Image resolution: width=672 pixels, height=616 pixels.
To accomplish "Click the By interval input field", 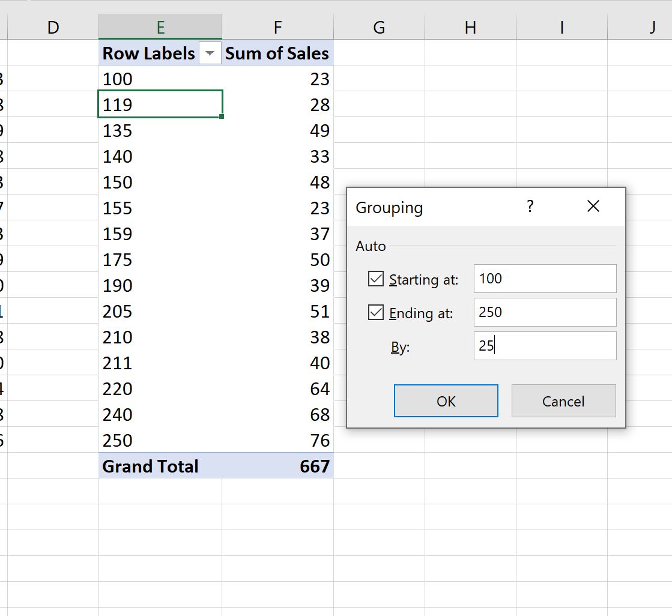I will point(545,346).
